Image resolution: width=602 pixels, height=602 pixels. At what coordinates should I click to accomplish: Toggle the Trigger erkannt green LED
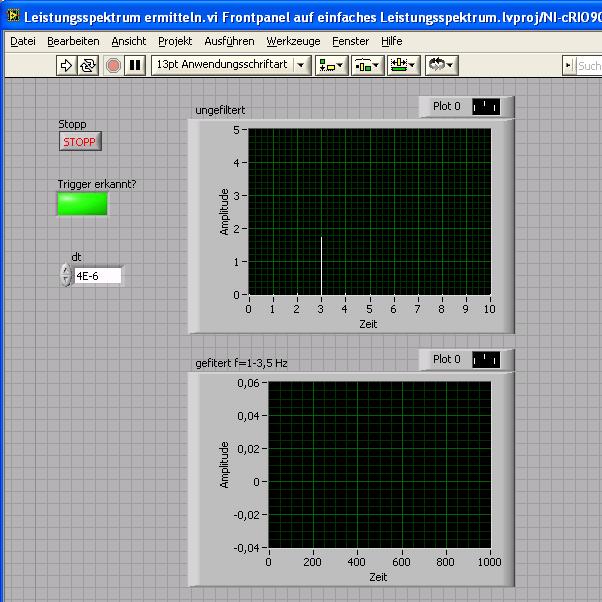coord(82,203)
